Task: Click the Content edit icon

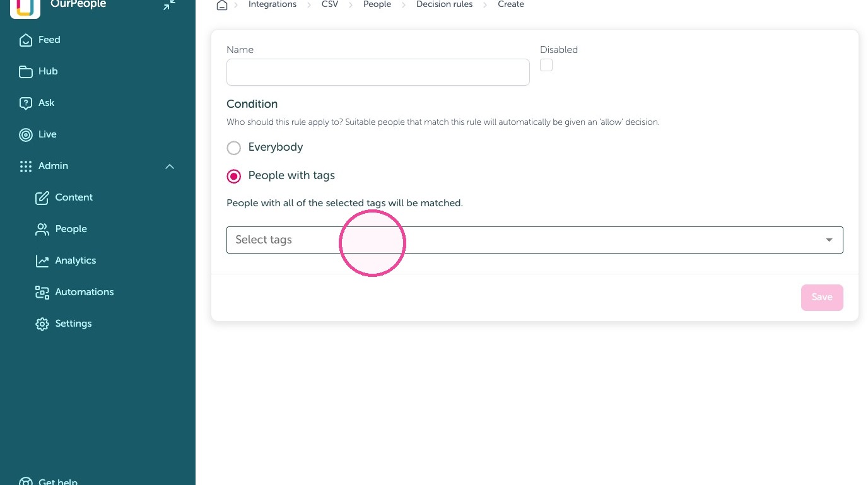Action: pos(42,197)
